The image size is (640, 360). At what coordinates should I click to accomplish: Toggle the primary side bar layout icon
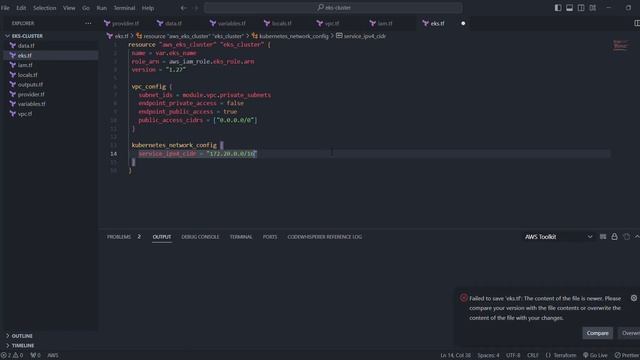click(558, 8)
